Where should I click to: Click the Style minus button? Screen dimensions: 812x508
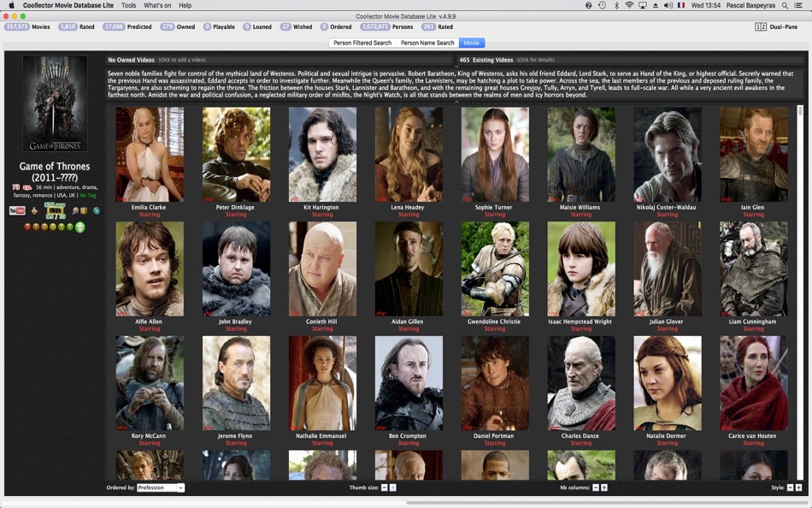[x=791, y=487]
